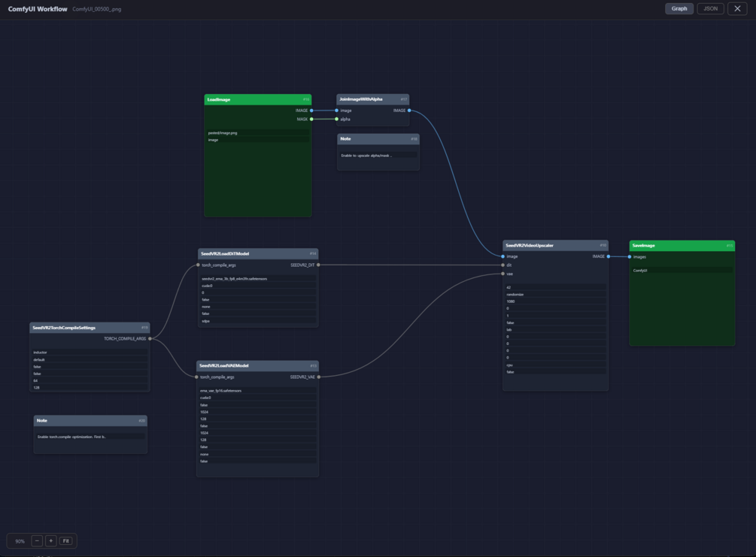Click SaveImage images input port
The image size is (756, 557).
coord(630,257)
